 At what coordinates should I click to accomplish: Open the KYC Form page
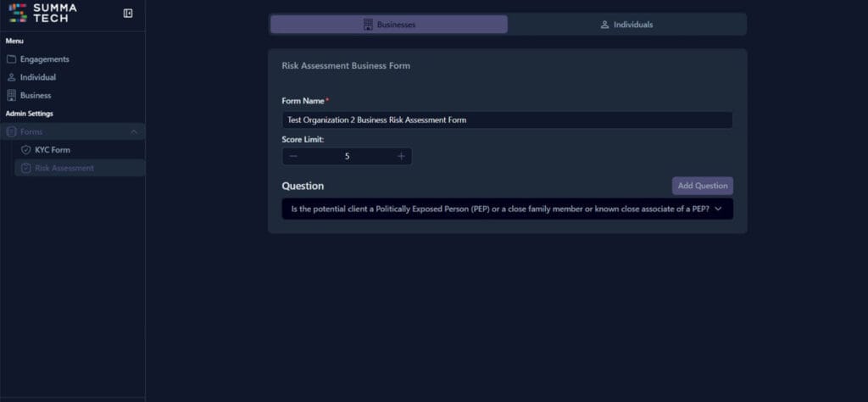pos(53,150)
